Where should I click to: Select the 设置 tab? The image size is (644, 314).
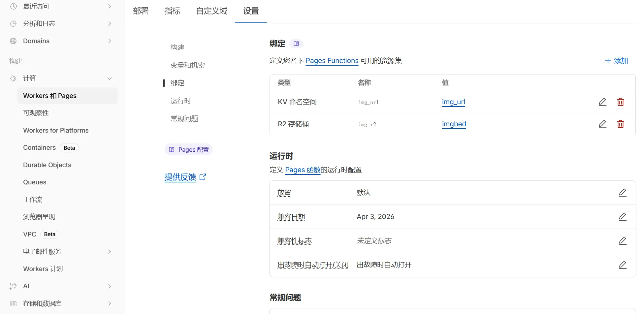click(x=251, y=11)
